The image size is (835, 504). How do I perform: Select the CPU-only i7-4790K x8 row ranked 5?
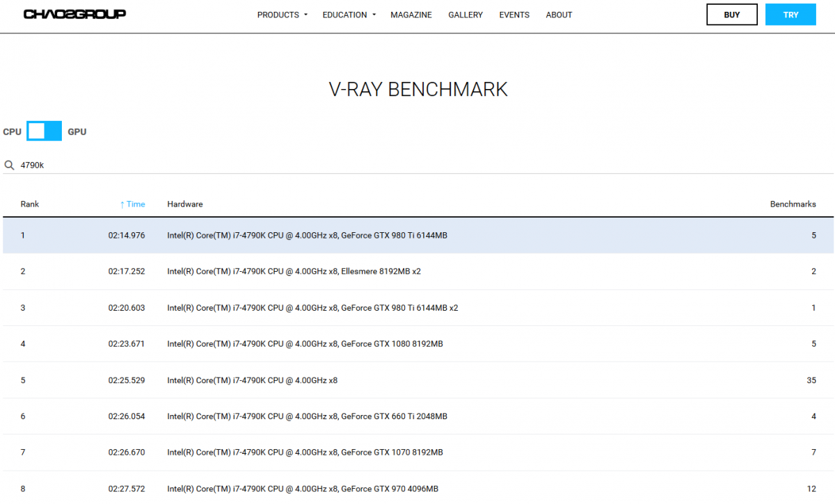tap(418, 380)
